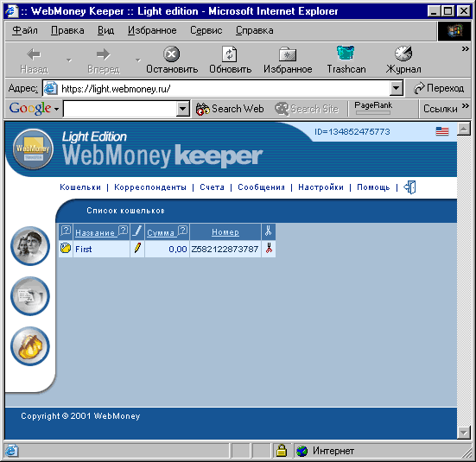Screen dimensions: 476x462
Task: Open the Настройки link in navigation
Action: [x=321, y=187]
